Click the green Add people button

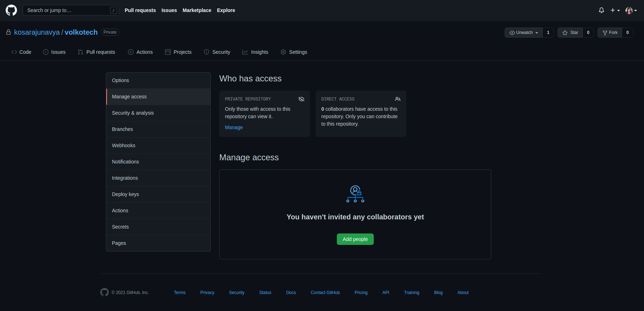point(355,239)
